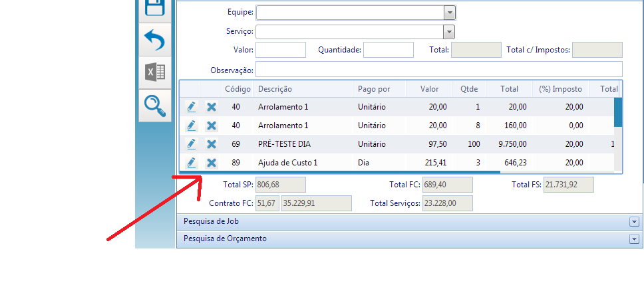Click the Pesquisa de Job header title
The height and width of the screenshot is (283, 644).
[x=211, y=221]
